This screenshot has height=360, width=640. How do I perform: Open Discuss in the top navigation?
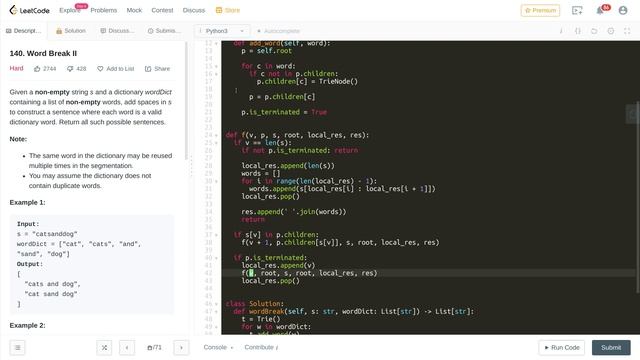coord(194,10)
